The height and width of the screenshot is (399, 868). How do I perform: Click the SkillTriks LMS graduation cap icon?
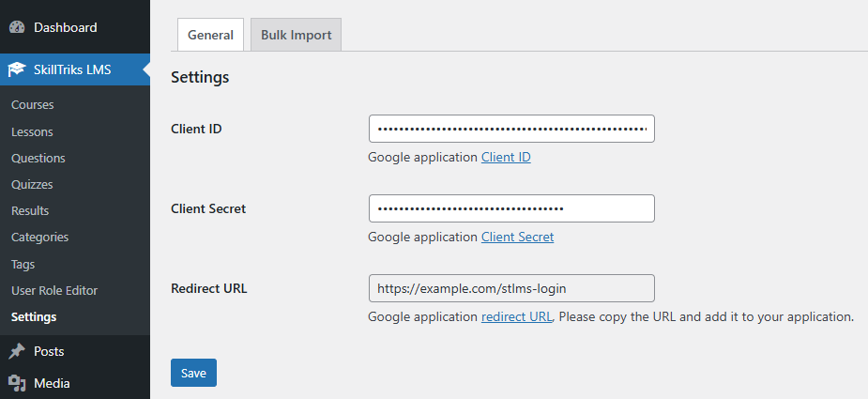click(x=17, y=69)
